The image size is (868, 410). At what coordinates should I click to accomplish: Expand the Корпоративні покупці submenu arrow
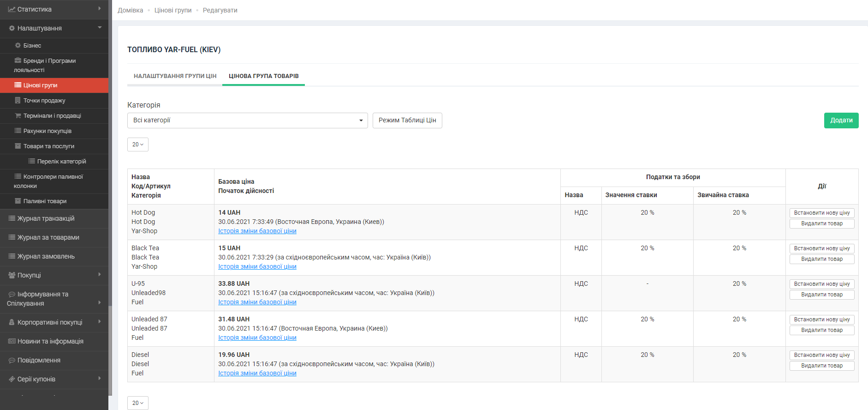pos(100,322)
